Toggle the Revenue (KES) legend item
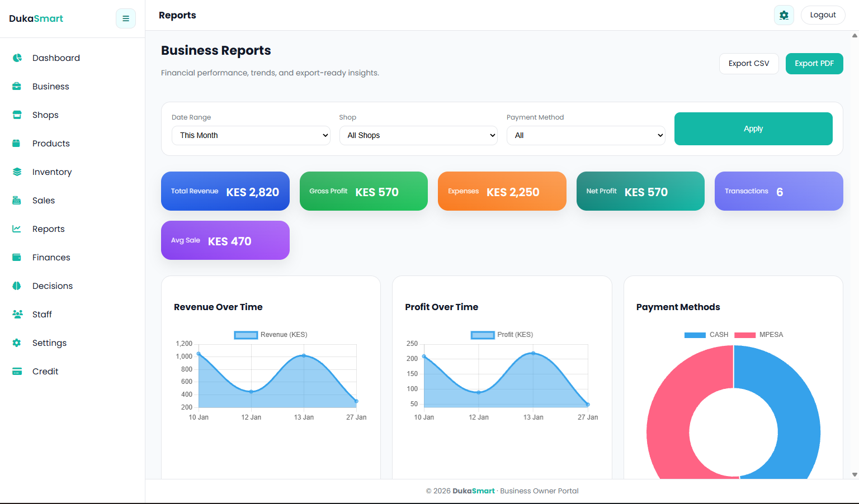Viewport: 859px width, 504px height. click(x=270, y=334)
